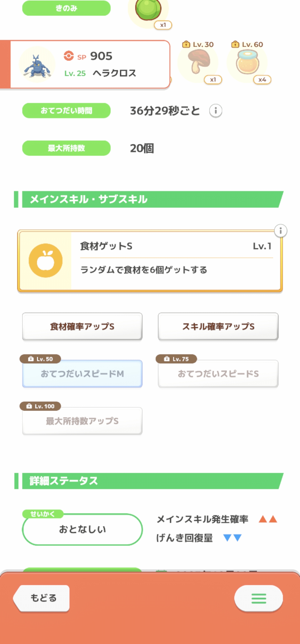This screenshot has height=644, width=300.
Task: Tap the orange apple skill icon
Action: coord(46,261)
